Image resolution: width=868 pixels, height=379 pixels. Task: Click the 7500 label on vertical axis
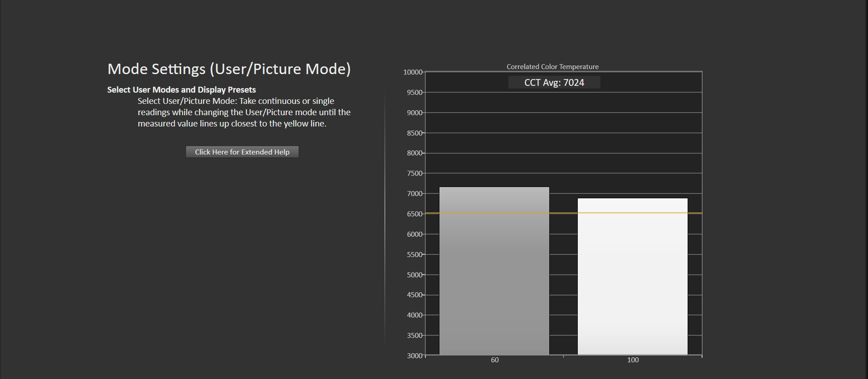[414, 173]
